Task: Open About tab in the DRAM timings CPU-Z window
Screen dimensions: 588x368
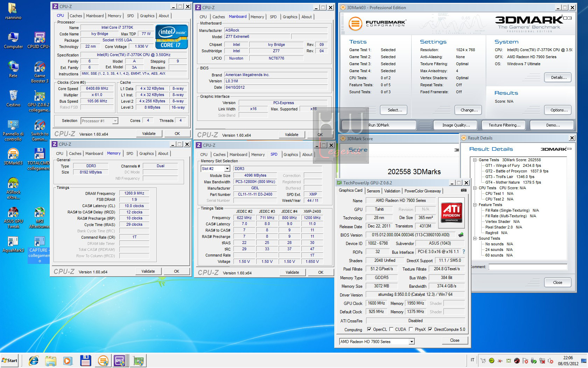Action: pyautogui.click(x=163, y=154)
